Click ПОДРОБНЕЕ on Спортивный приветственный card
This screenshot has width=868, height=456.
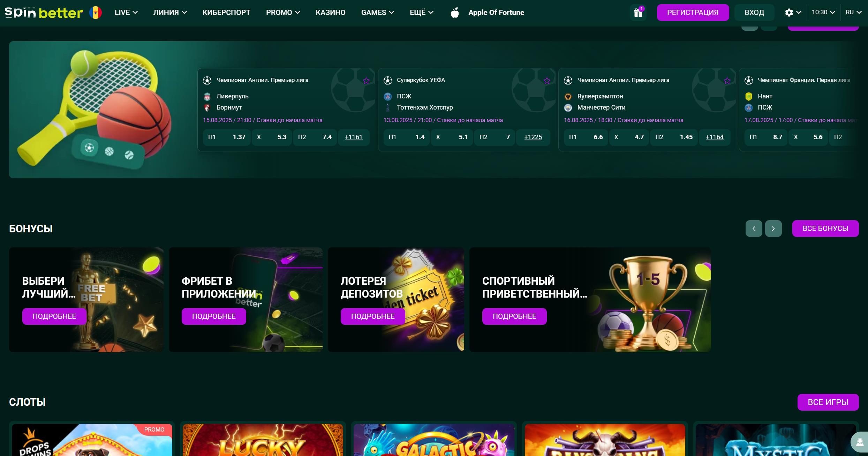[514, 316]
